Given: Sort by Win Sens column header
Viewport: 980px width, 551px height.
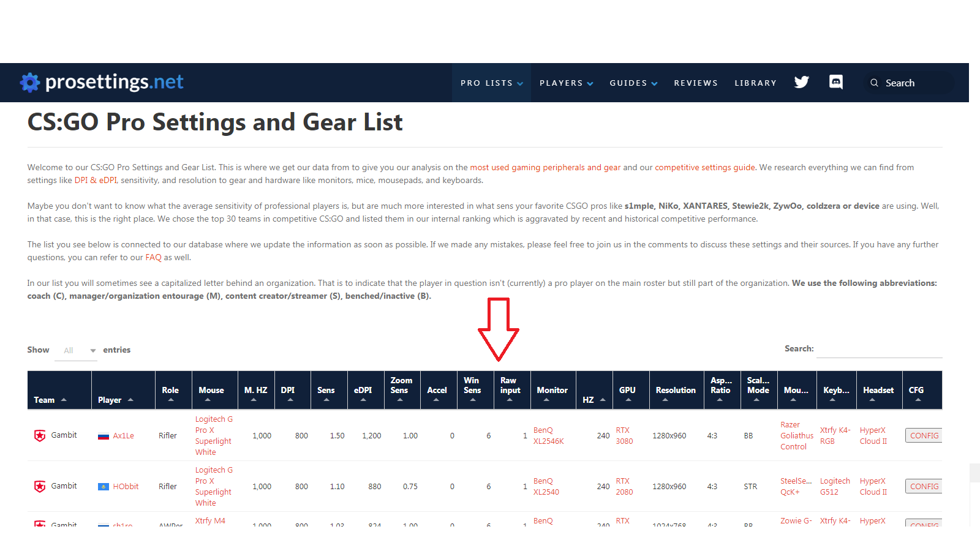Looking at the screenshot, I should 475,390.
